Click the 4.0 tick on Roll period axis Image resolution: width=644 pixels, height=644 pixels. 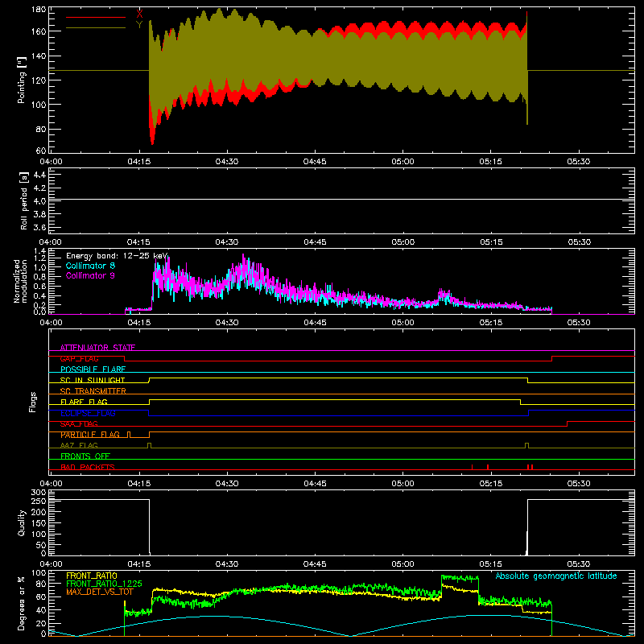point(39,201)
